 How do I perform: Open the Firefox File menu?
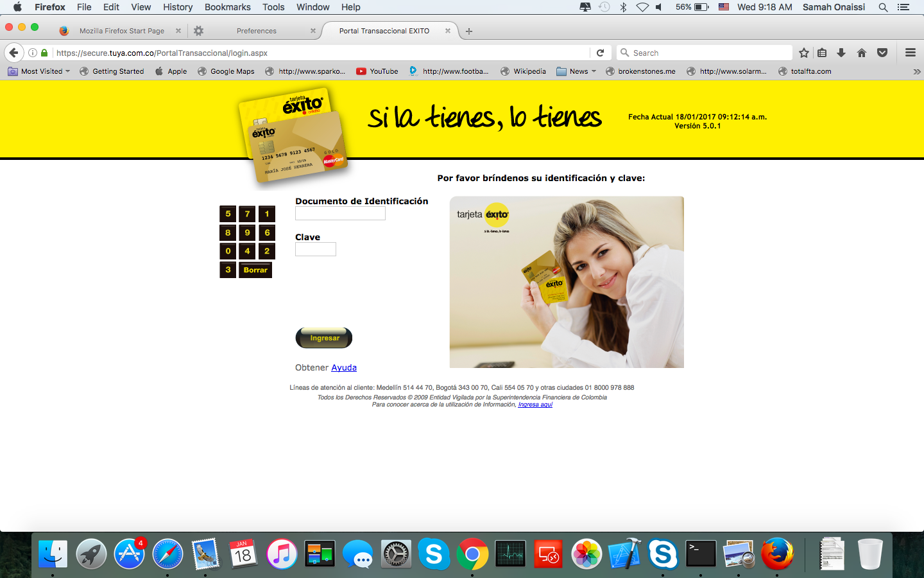84,7
